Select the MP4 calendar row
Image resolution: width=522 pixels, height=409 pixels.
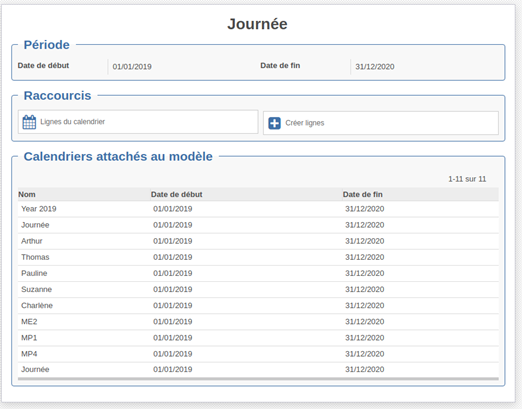click(x=258, y=354)
